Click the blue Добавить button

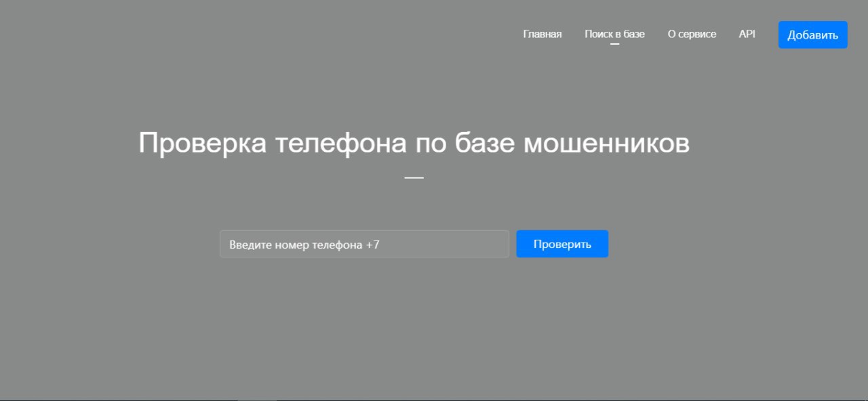coord(812,35)
